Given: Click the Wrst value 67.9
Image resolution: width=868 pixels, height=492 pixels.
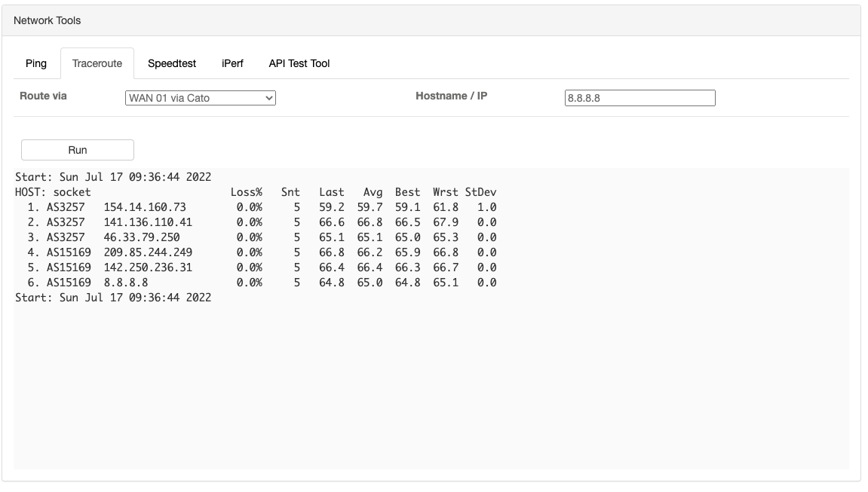Looking at the screenshot, I should (x=446, y=222).
